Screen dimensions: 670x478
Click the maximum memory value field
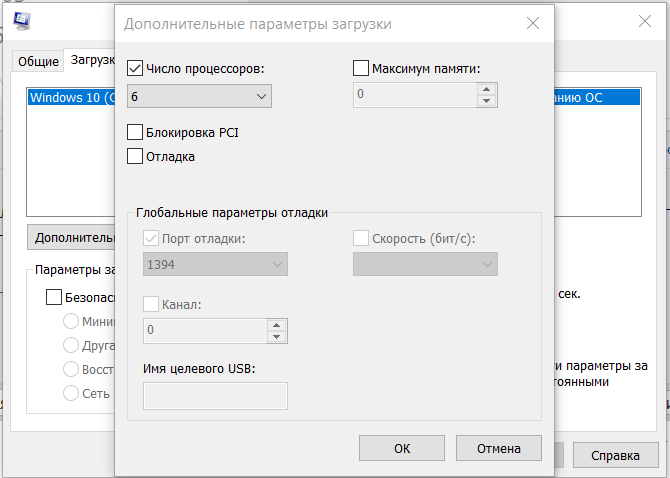pos(414,96)
